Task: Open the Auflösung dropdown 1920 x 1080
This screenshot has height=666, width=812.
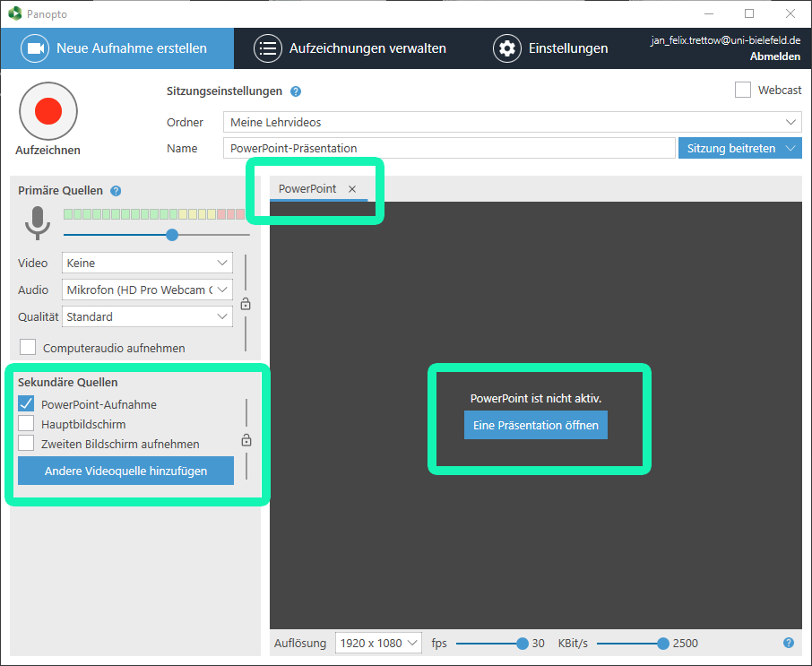Action: (x=378, y=643)
